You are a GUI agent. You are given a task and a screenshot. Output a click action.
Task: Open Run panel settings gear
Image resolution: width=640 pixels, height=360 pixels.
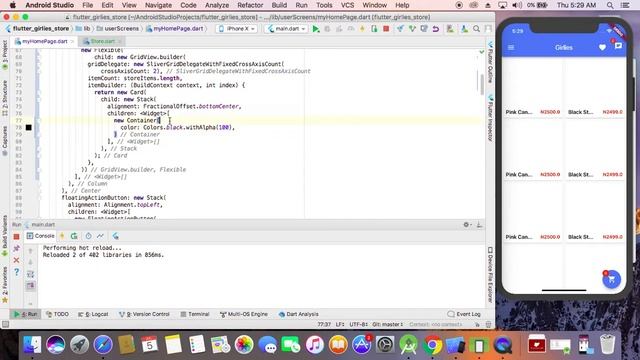click(466, 225)
